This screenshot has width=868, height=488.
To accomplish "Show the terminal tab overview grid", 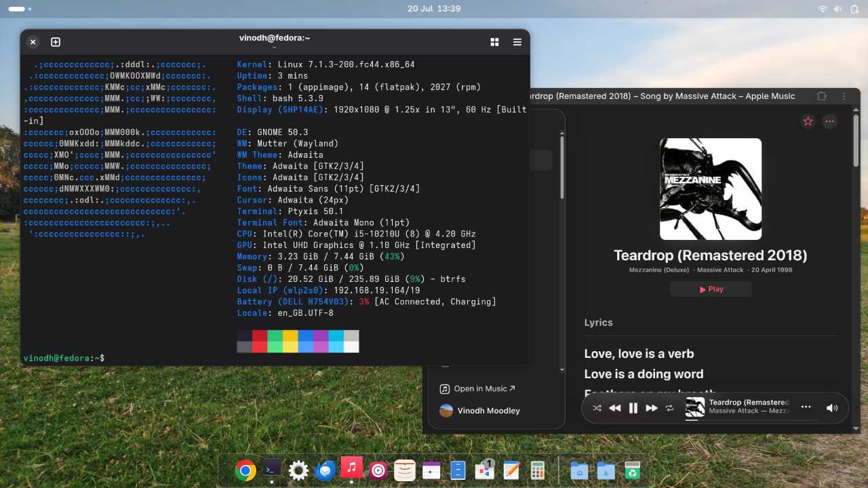I will click(494, 42).
